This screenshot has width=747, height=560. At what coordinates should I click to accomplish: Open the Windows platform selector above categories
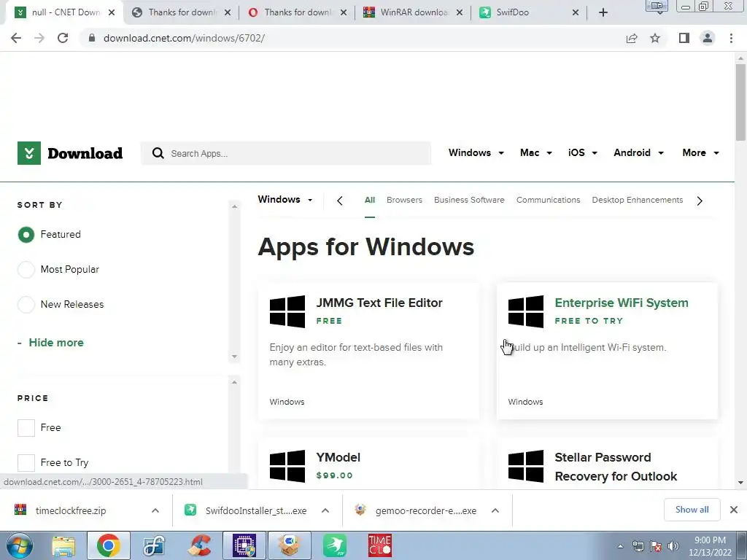285,200
